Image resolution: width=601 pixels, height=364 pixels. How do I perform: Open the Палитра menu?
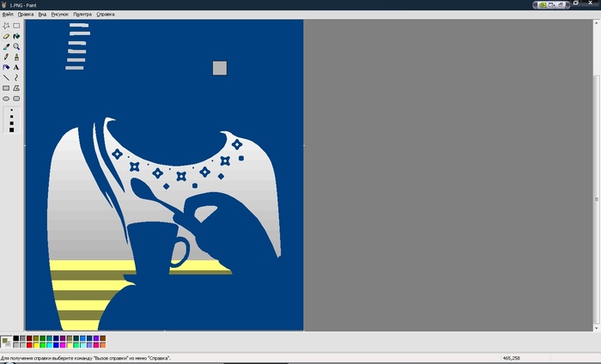[82, 15]
